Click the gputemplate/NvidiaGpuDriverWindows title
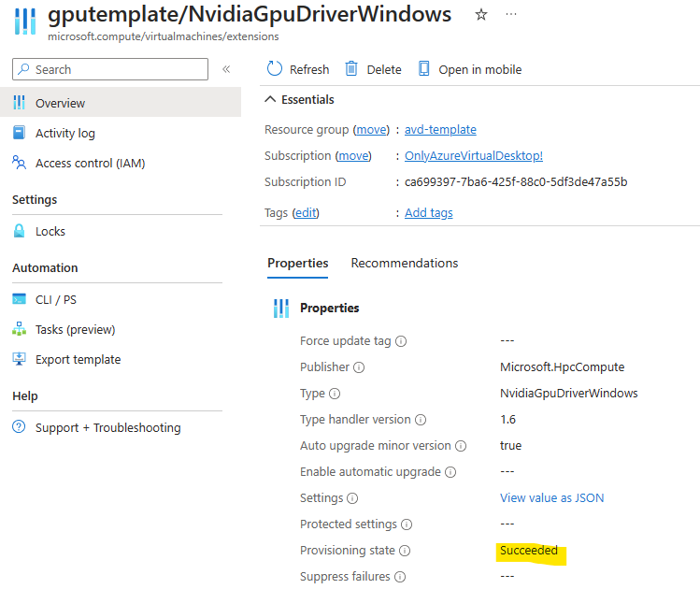The image size is (700, 589). [x=250, y=14]
